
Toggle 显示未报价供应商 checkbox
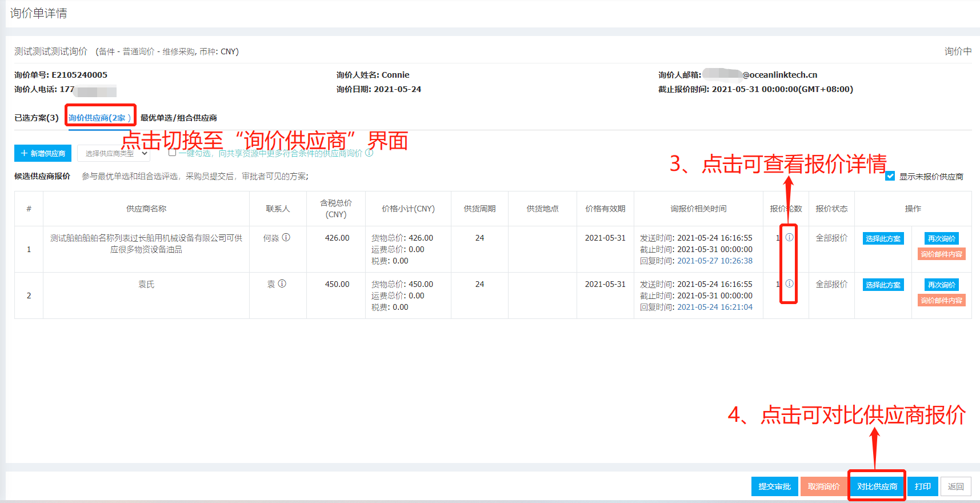click(x=890, y=176)
